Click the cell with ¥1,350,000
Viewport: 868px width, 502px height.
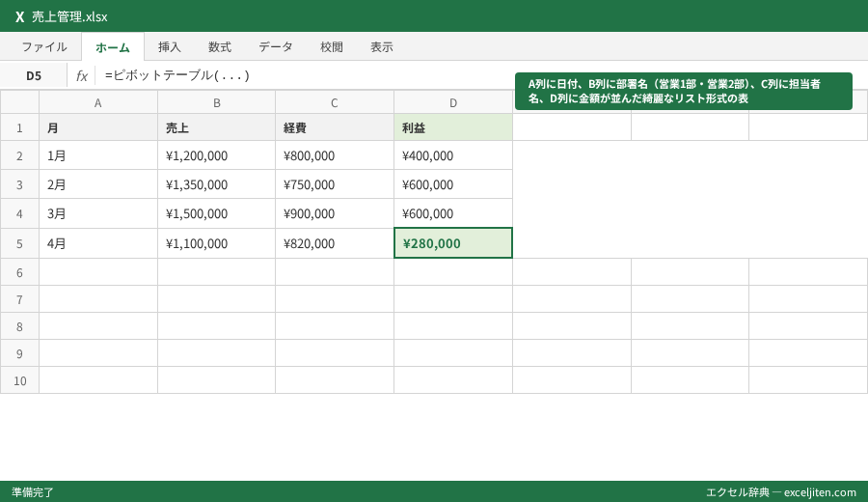point(216,184)
